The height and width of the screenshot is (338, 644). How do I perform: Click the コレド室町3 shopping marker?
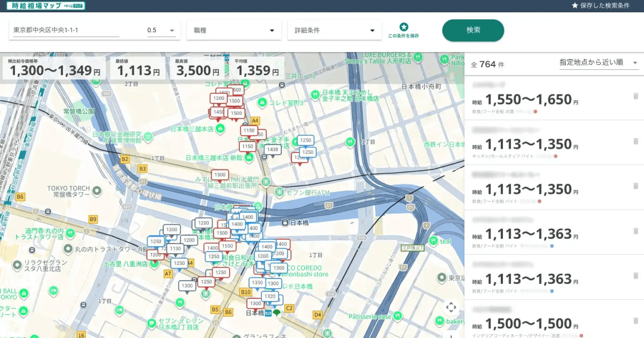click(x=262, y=102)
